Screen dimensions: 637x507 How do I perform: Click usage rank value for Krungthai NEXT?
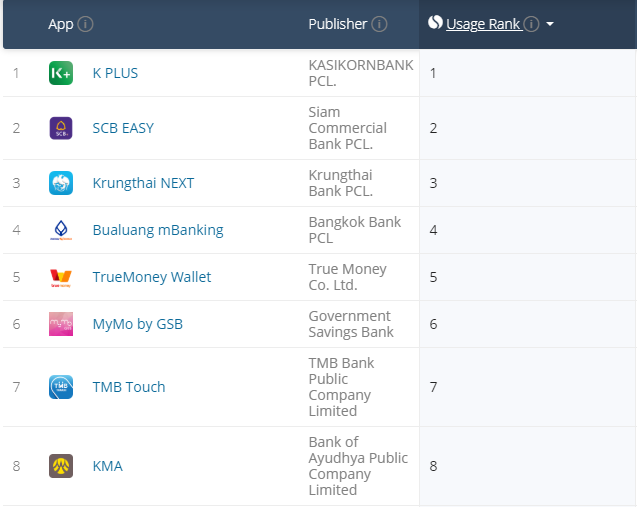pos(433,183)
